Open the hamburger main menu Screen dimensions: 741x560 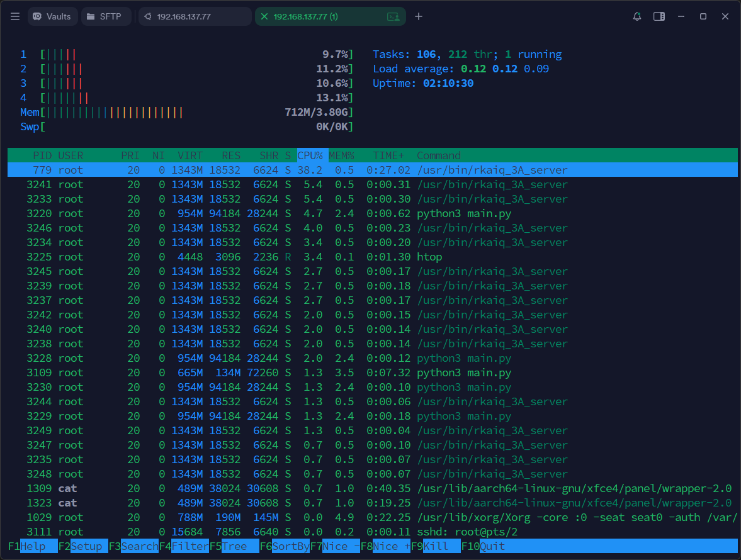pyautogui.click(x=15, y=16)
